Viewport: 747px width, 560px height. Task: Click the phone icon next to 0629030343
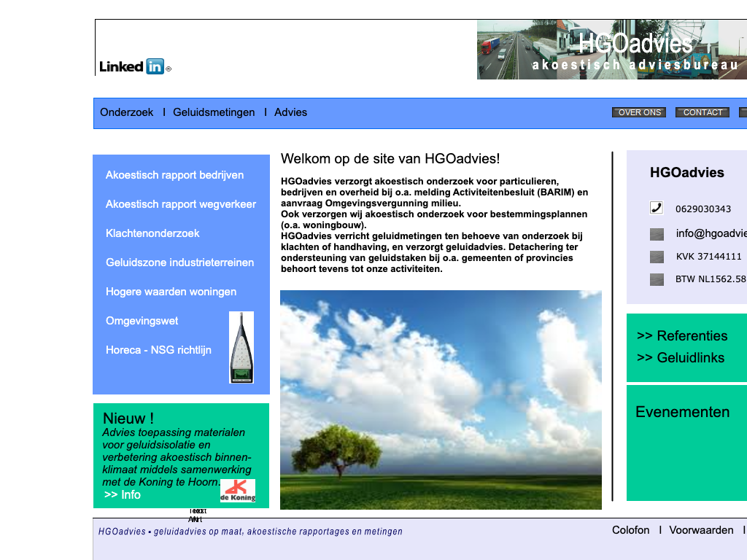[657, 208]
